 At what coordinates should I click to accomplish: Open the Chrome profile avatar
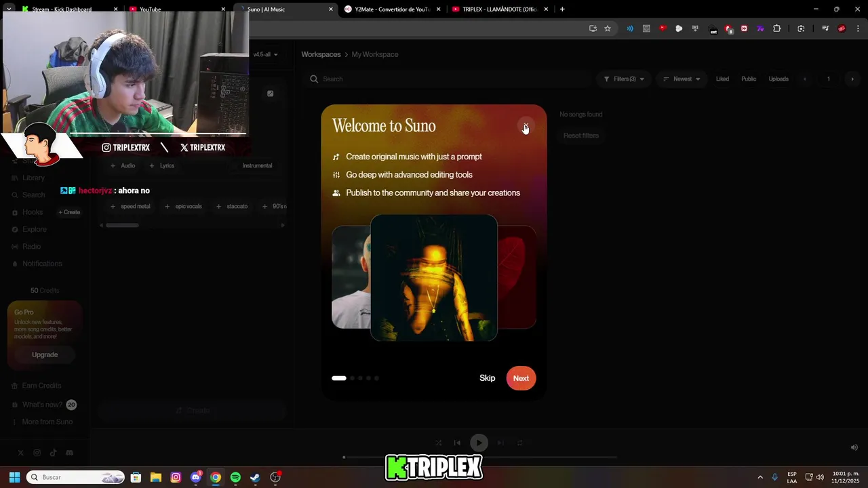(842, 28)
